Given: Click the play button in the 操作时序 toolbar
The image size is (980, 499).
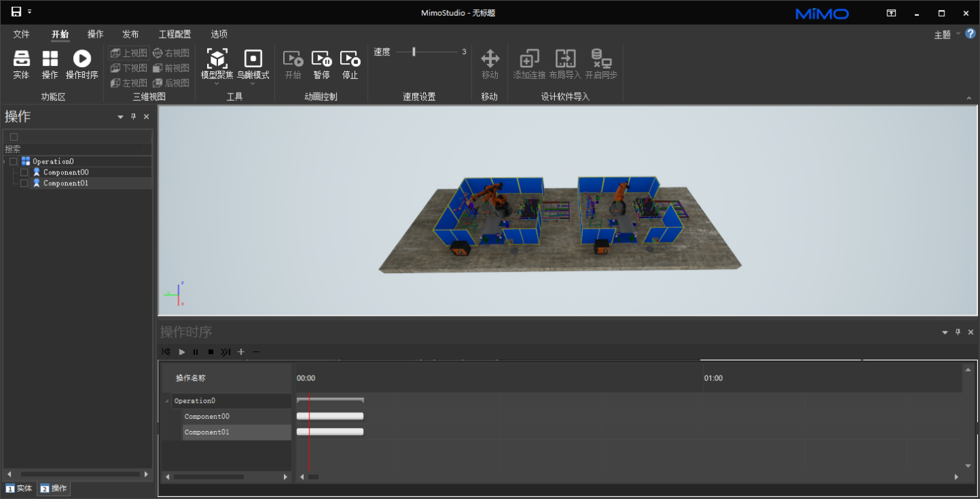Looking at the screenshot, I should (x=182, y=352).
